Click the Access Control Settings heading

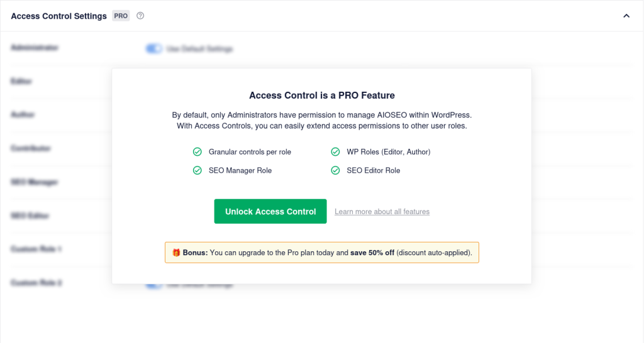59,16
